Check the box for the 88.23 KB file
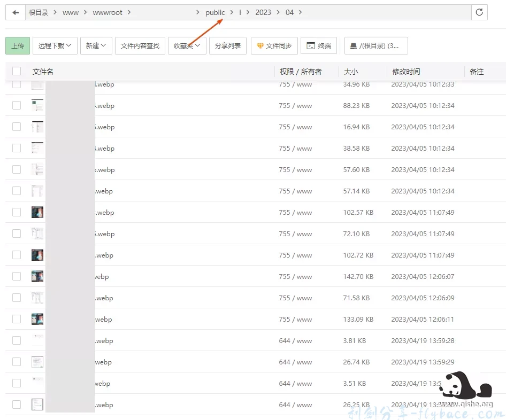The image size is (506, 420). coord(17,105)
